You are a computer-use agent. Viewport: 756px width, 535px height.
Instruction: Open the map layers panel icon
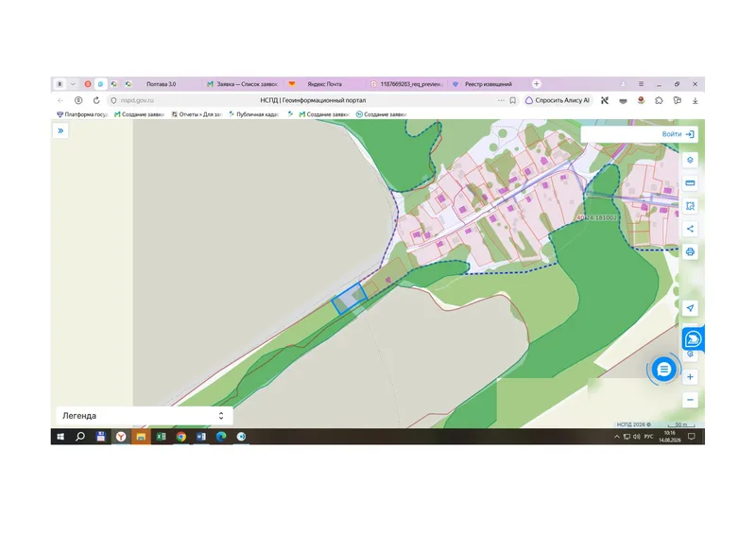pyautogui.click(x=690, y=160)
